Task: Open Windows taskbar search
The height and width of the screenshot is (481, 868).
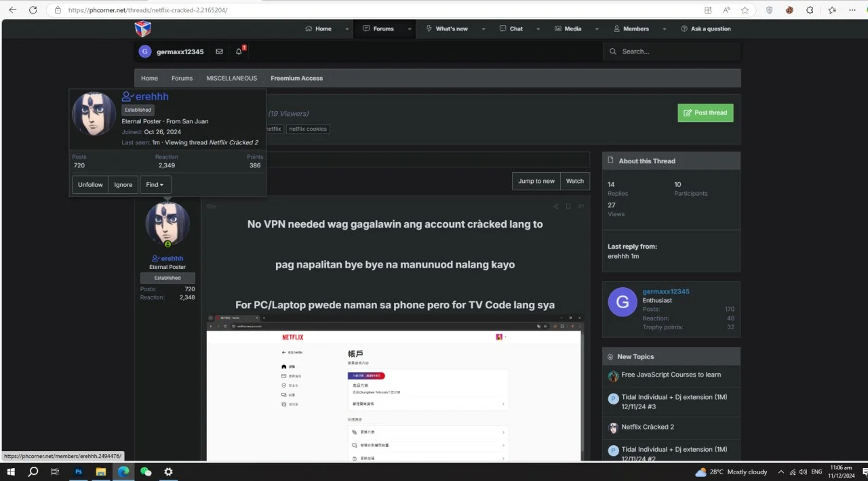Action: 33,472
